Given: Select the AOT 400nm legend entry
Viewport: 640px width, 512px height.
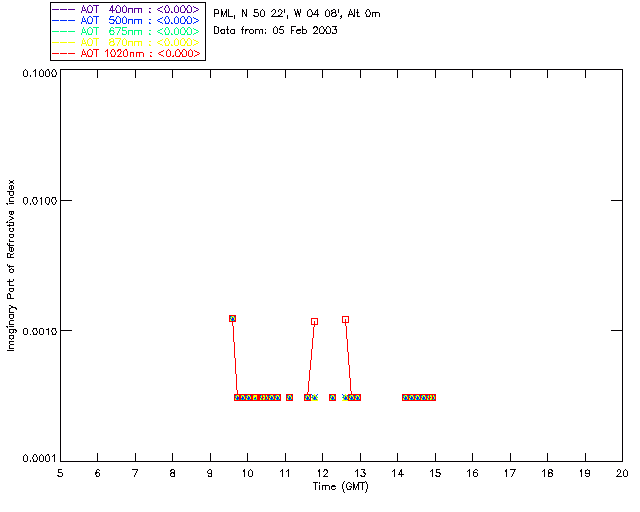Looking at the screenshot, I should point(126,9).
